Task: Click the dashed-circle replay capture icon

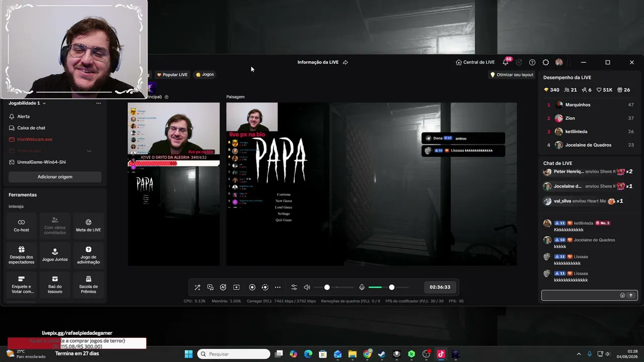Action: [x=265, y=287]
